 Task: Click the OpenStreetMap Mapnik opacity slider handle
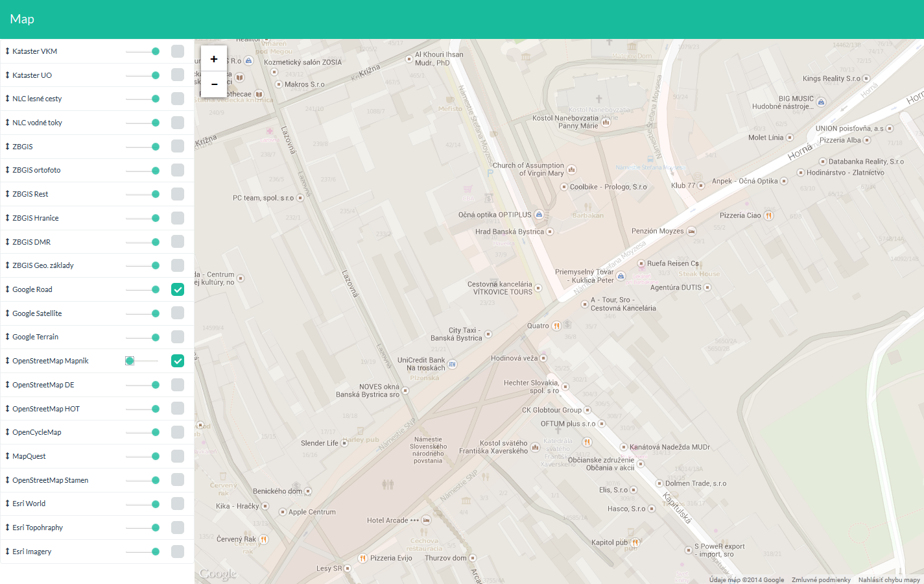pos(130,361)
